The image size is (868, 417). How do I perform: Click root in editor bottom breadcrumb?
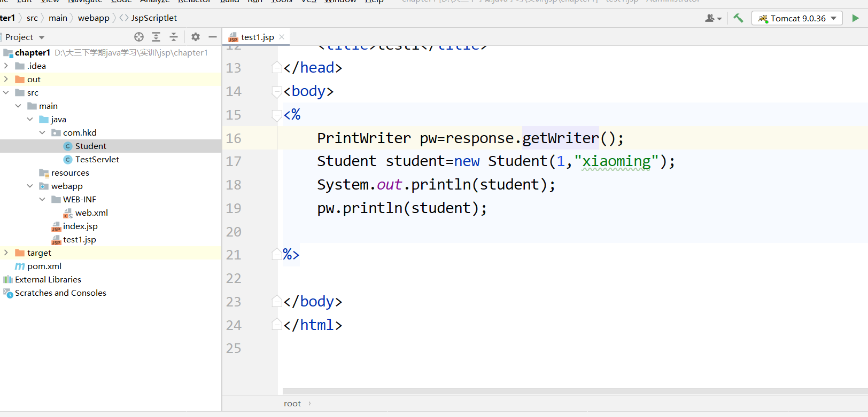click(x=292, y=404)
